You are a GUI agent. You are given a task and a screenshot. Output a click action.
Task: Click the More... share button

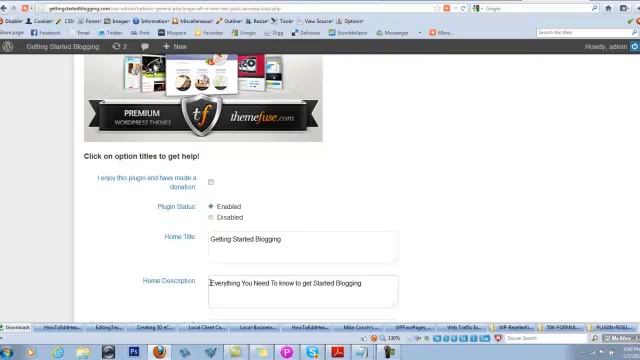[x=441, y=33]
